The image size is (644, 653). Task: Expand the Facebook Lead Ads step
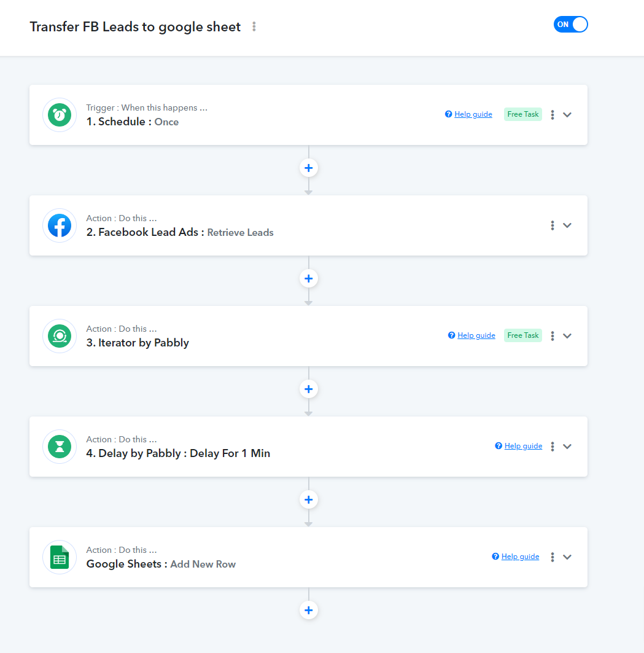[x=567, y=225]
